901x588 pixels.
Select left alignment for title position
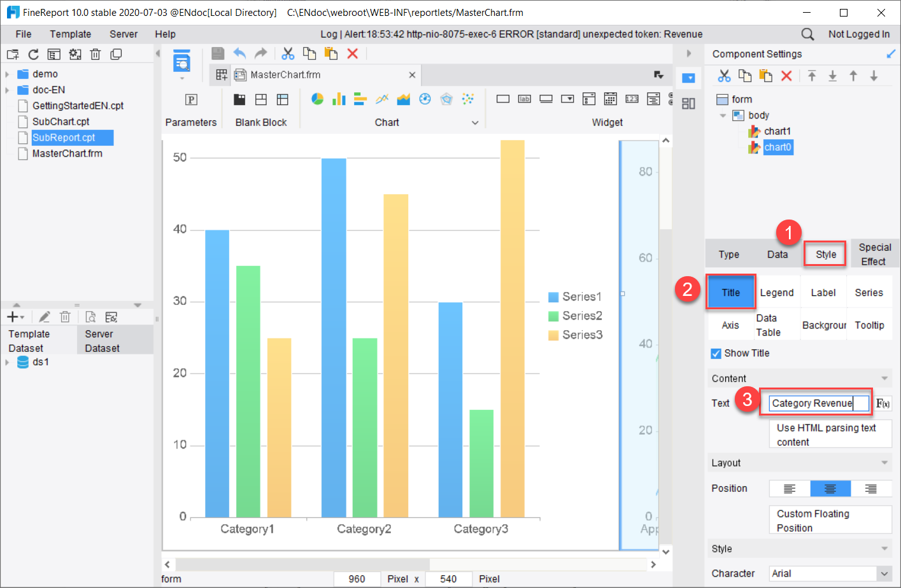790,489
